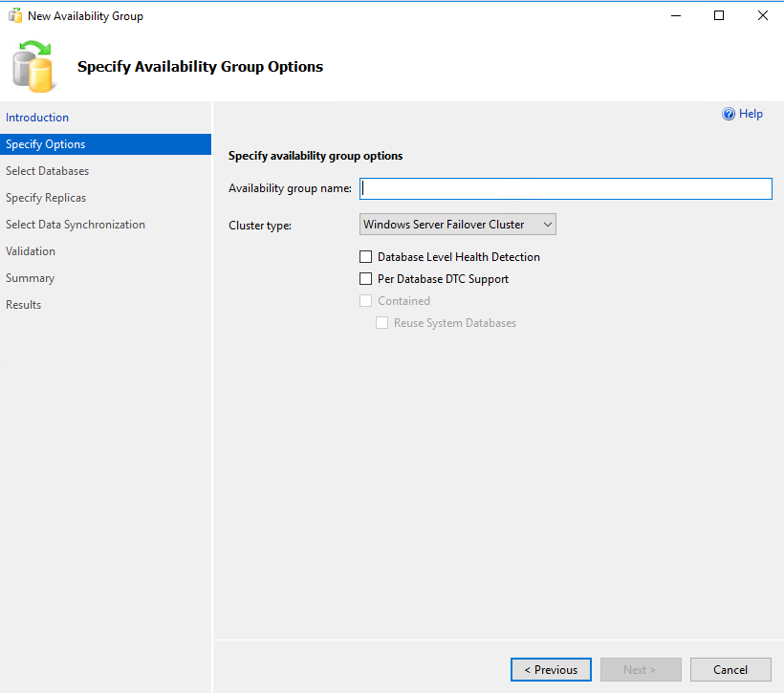The image size is (784, 693).
Task: Open the Select Databases step
Action: (48, 171)
